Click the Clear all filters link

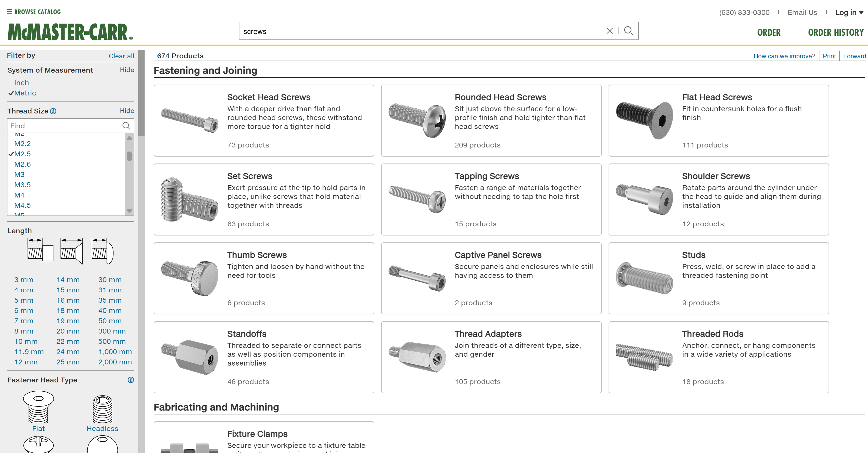[x=121, y=56]
